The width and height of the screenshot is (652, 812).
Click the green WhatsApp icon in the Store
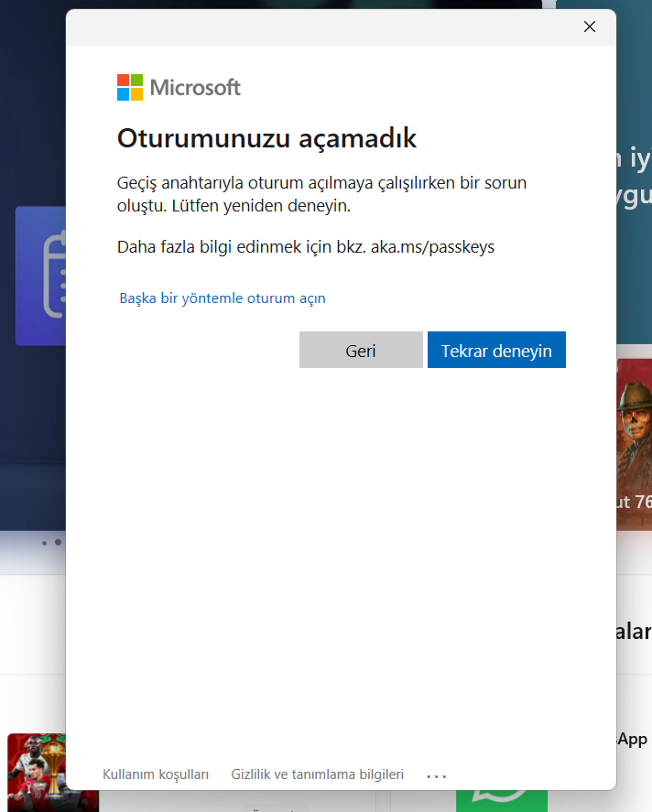click(x=501, y=801)
